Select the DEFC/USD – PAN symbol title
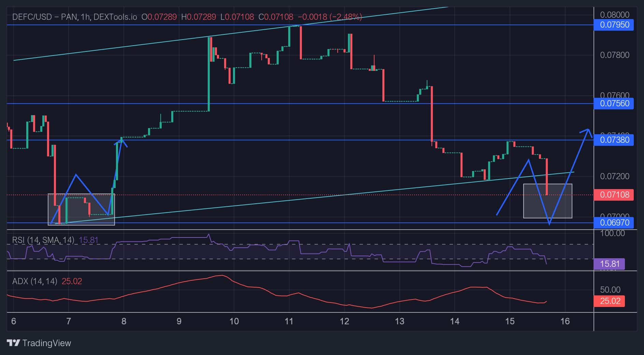Viewport: 644px width, 355px height. pyautogui.click(x=44, y=17)
